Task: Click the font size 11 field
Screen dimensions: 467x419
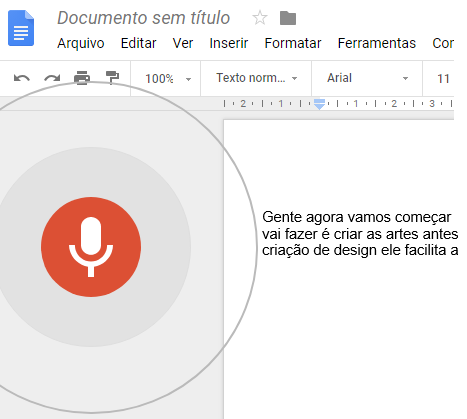Action: pyautogui.click(x=443, y=79)
